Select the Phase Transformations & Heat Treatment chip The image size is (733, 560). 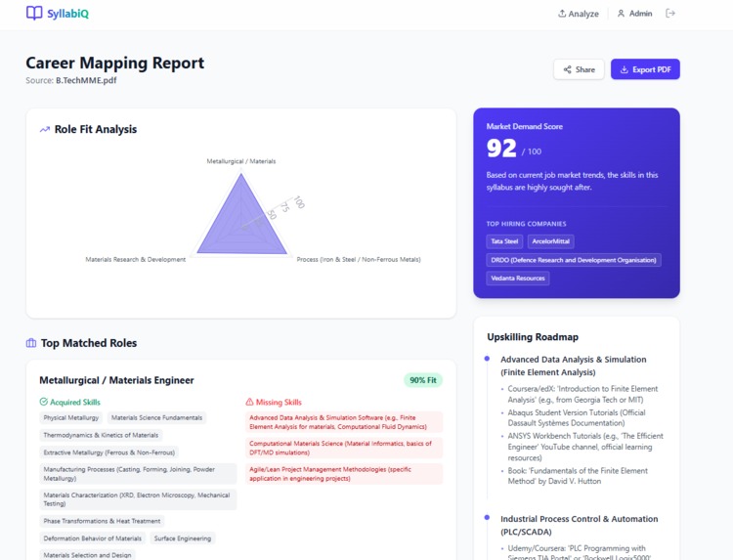point(102,521)
